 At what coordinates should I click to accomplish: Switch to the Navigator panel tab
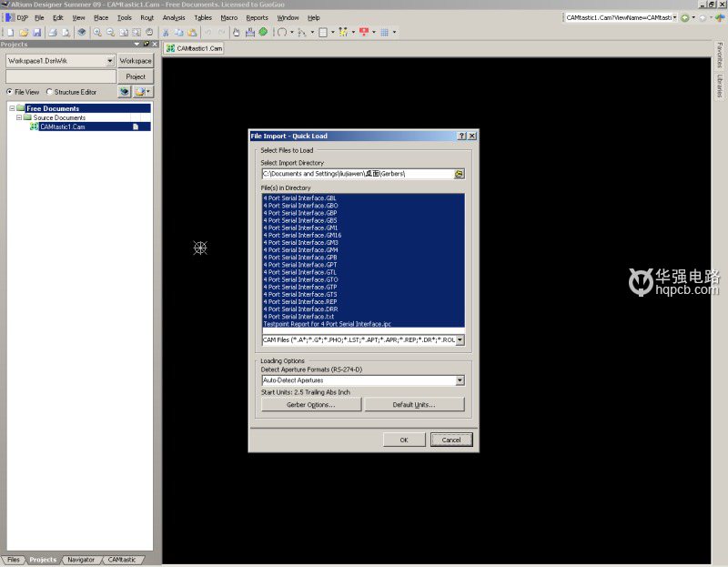[80, 560]
